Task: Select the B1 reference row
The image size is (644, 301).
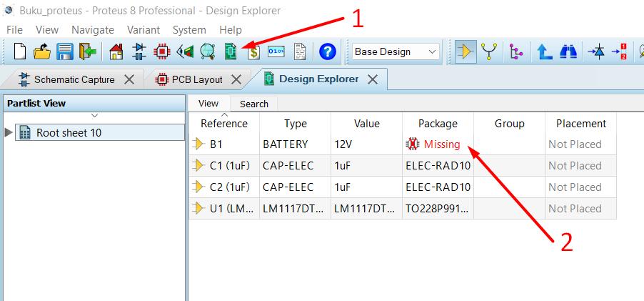Action: click(403, 144)
